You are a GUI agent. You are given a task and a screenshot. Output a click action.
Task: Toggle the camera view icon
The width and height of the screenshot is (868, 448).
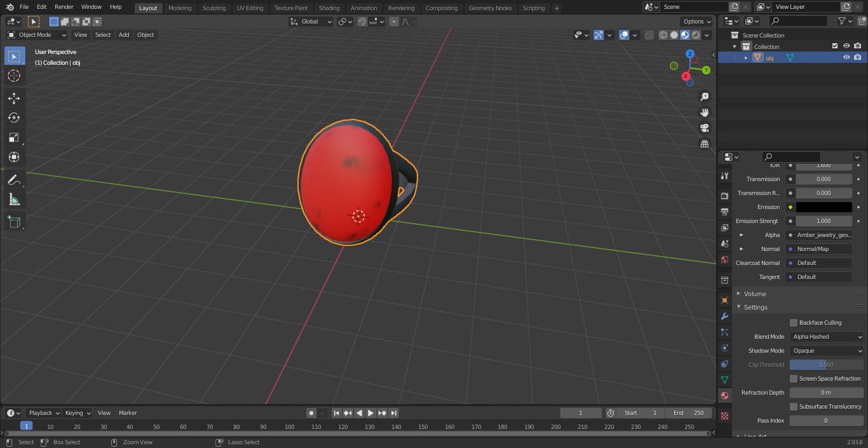704,128
